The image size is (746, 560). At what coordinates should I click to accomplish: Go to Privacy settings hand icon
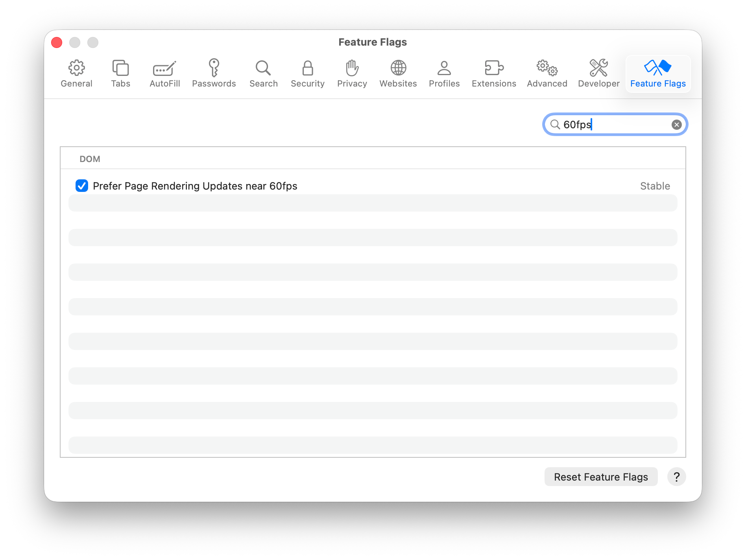pos(352,74)
